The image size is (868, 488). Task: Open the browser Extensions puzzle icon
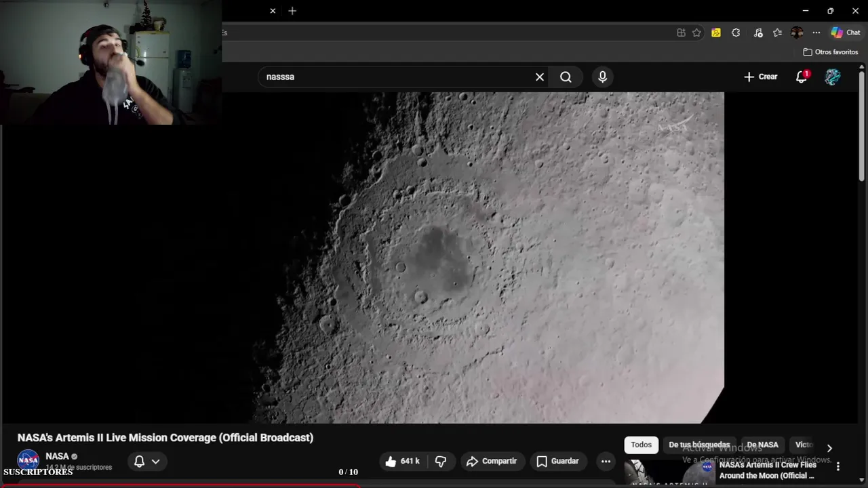(736, 33)
